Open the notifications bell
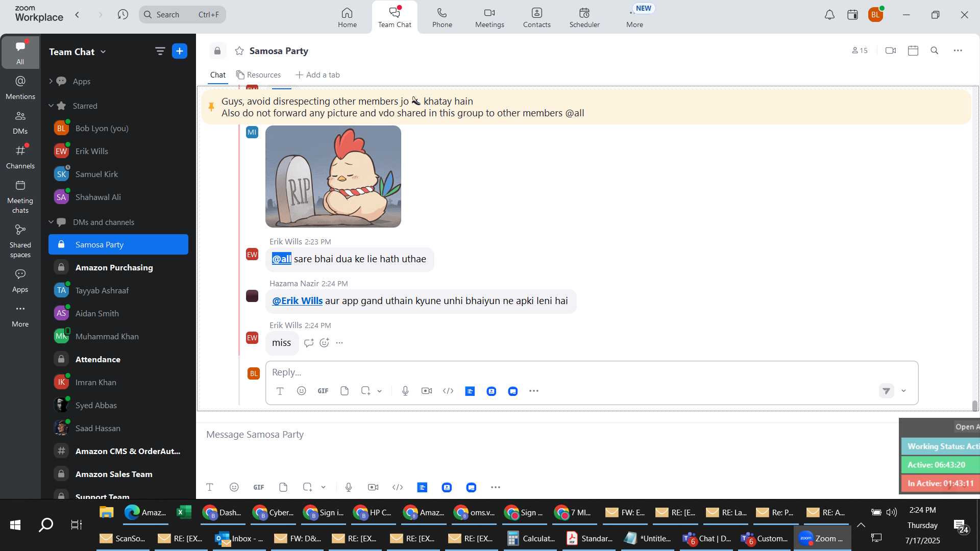Image resolution: width=980 pixels, height=551 pixels. [830, 15]
